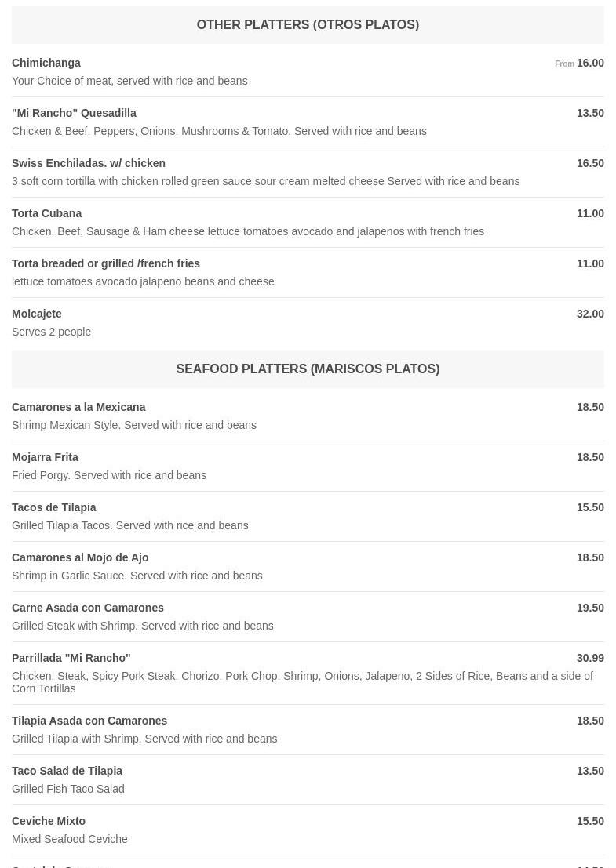Click Torta breaded or grilled /french fries

pos(106,263)
